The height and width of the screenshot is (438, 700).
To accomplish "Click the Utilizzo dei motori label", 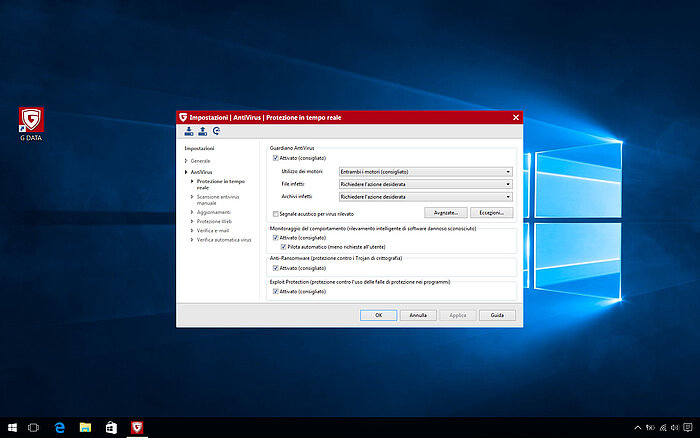I will 302,171.
